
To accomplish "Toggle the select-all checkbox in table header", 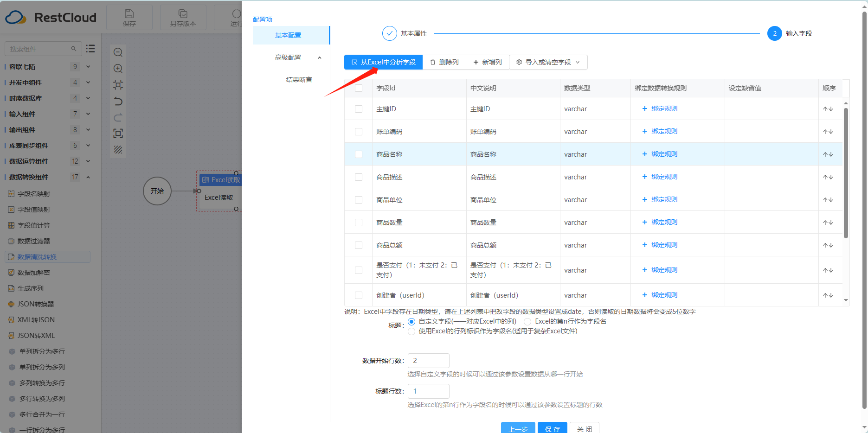I will tap(359, 88).
